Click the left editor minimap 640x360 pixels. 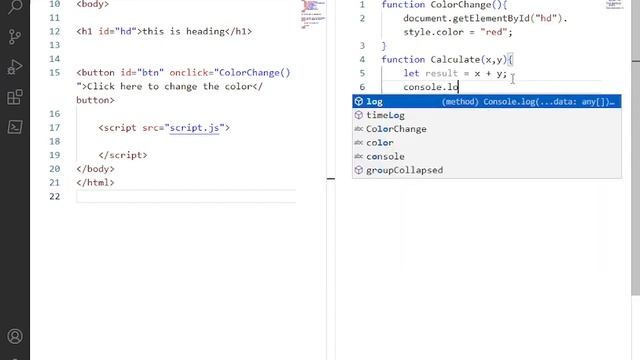[313, 15]
